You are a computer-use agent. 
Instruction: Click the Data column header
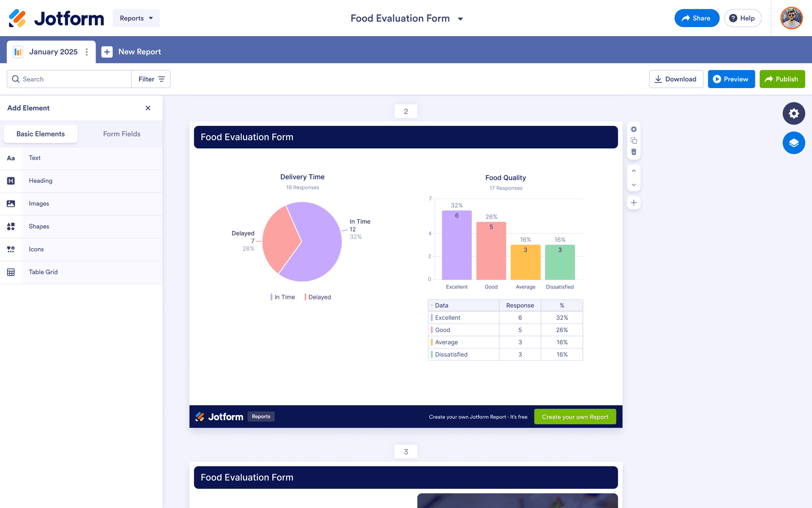(463, 306)
